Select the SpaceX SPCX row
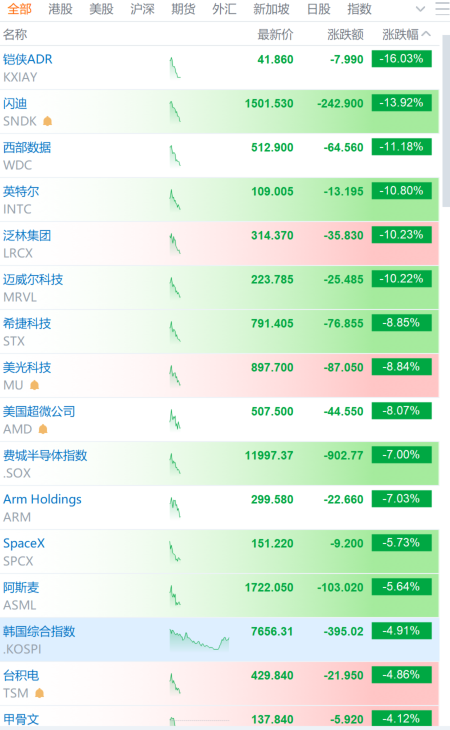The height and width of the screenshot is (730, 450). coord(220,552)
